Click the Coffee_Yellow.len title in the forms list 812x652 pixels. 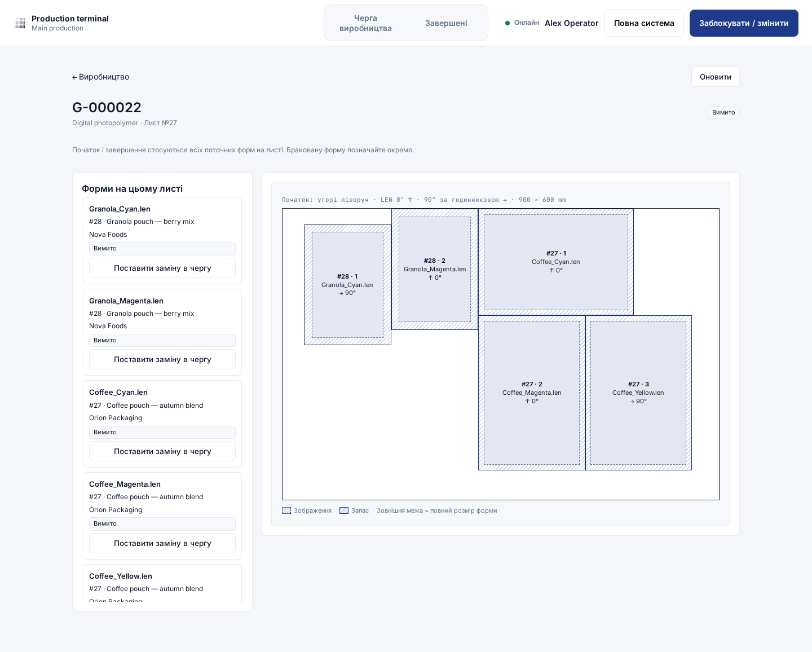tap(121, 576)
